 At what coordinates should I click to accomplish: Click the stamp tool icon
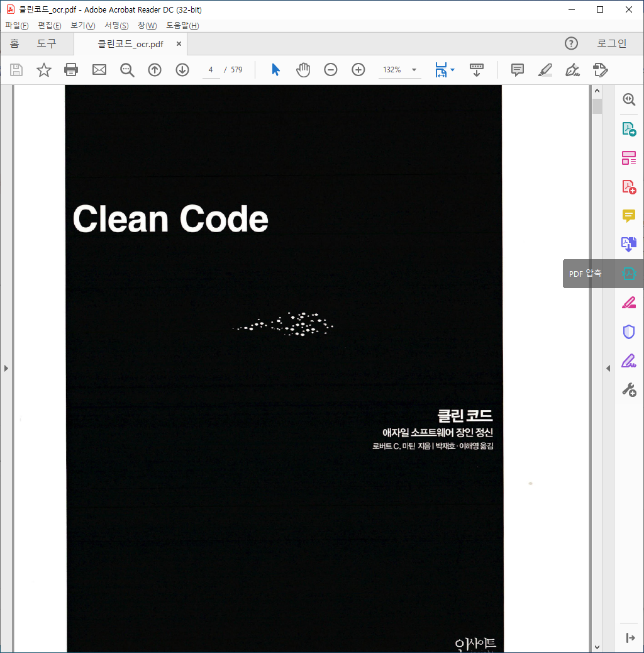click(600, 70)
